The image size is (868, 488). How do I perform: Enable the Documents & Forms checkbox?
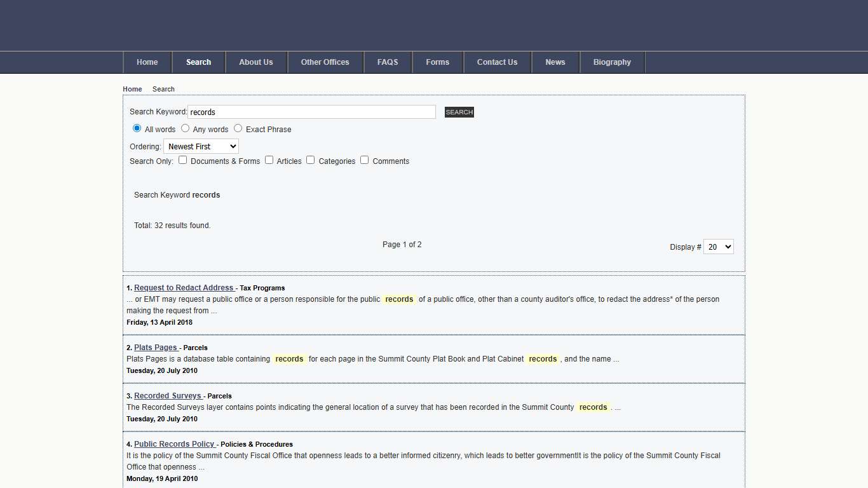coord(182,160)
